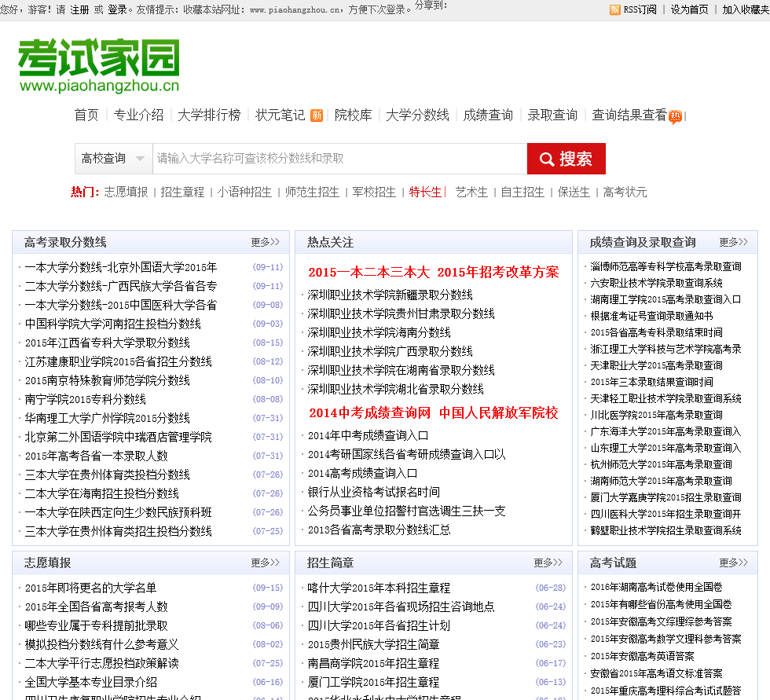Open the 状元笔记 navigation item

coord(280,115)
